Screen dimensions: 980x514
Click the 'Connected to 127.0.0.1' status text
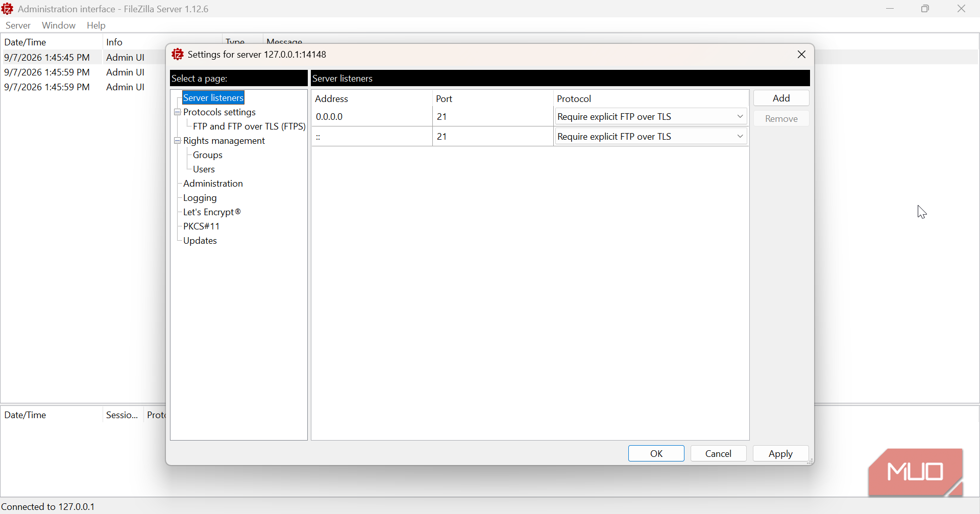click(48, 507)
